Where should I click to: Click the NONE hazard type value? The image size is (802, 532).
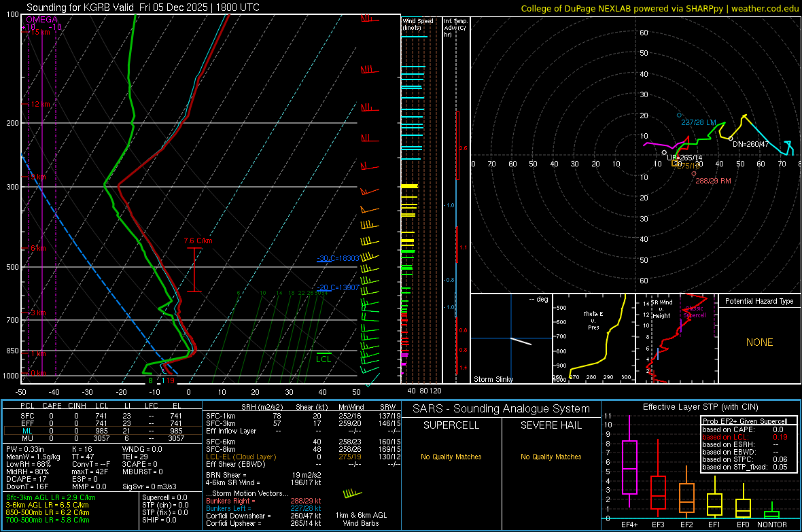point(759,342)
